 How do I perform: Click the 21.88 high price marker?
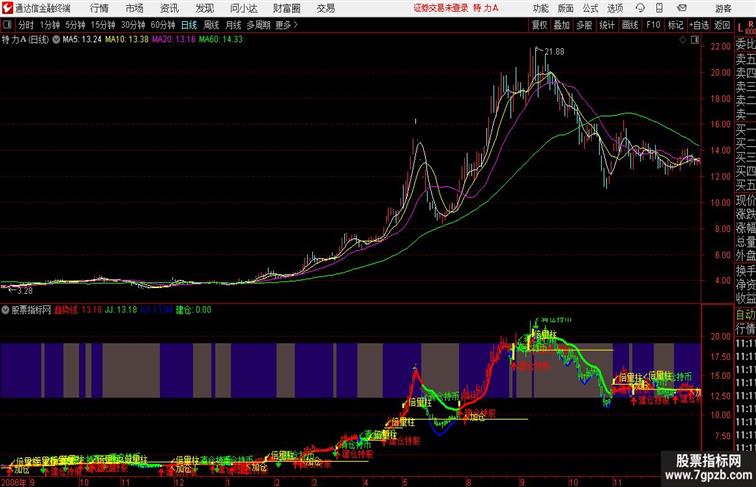tap(554, 52)
